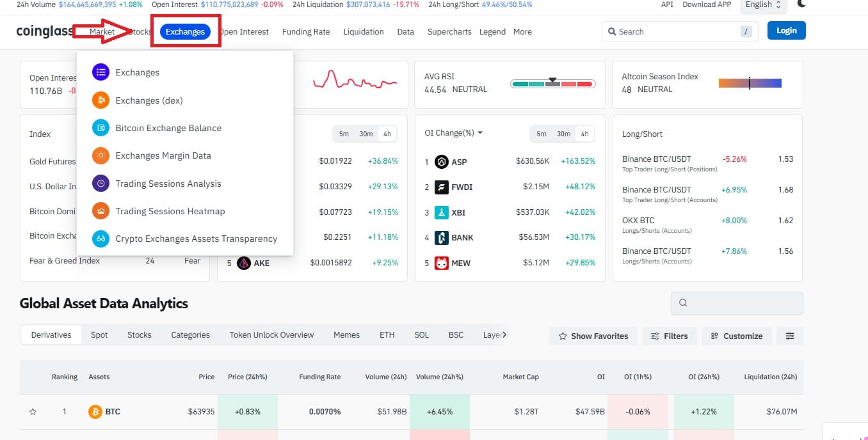Click the XBI coin icon
Image resolution: width=868 pixels, height=440 pixels.
point(442,212)
